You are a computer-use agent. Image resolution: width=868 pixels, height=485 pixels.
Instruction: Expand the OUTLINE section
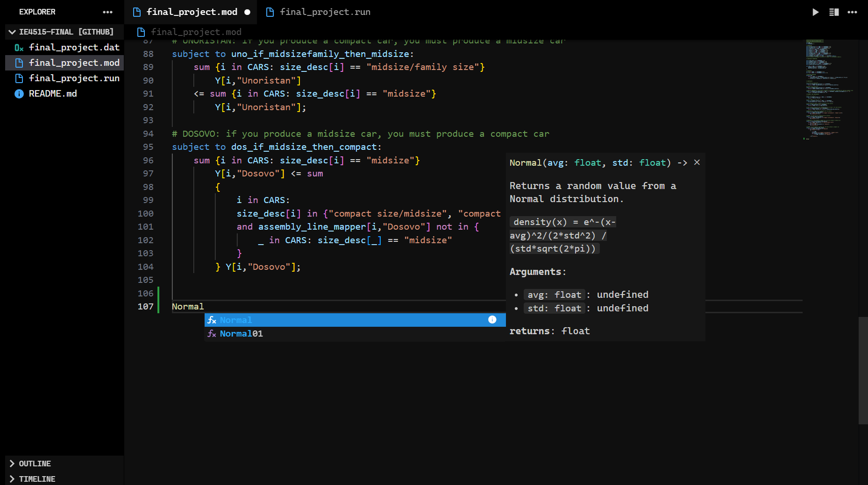(x=12, y=464)
